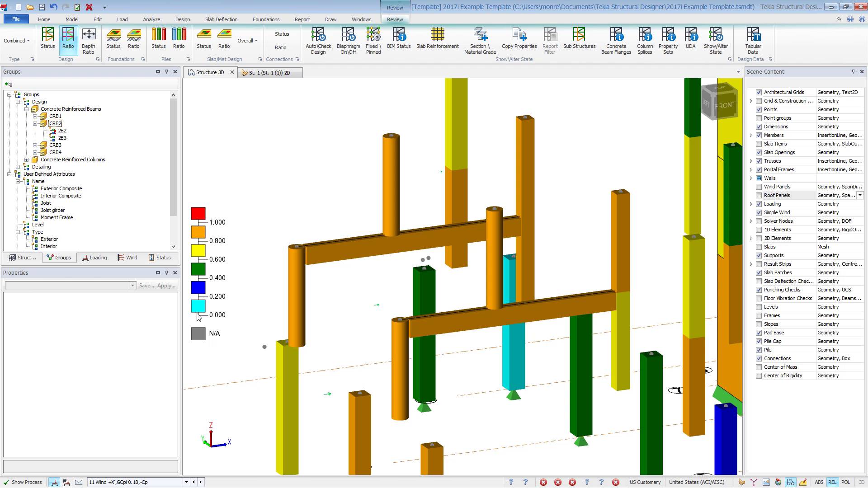Viewport: 868px width, 488px height.
Task: Open Slab Reinforcement review
Action: 437,38
